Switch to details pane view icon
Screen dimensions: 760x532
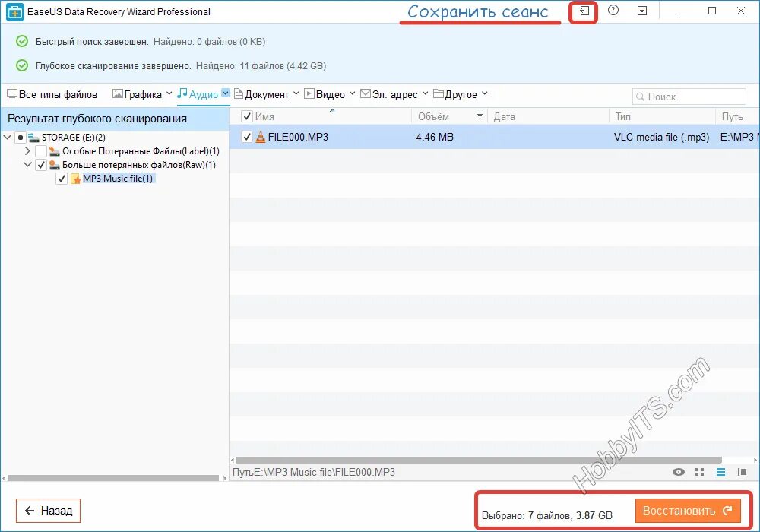pos(742,472)
